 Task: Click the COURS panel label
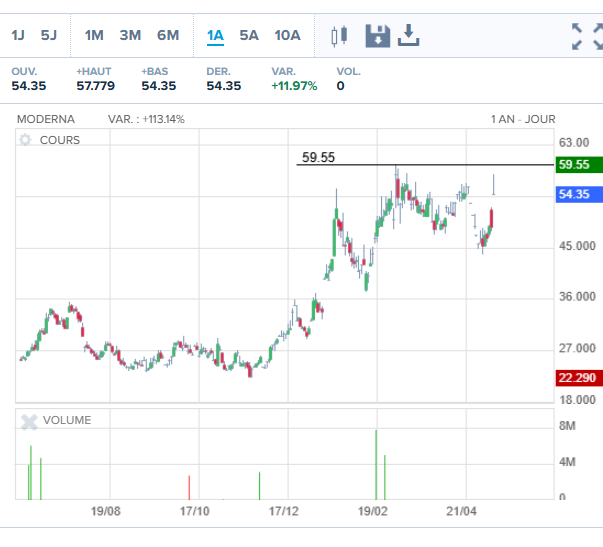(x=60, y=140)
